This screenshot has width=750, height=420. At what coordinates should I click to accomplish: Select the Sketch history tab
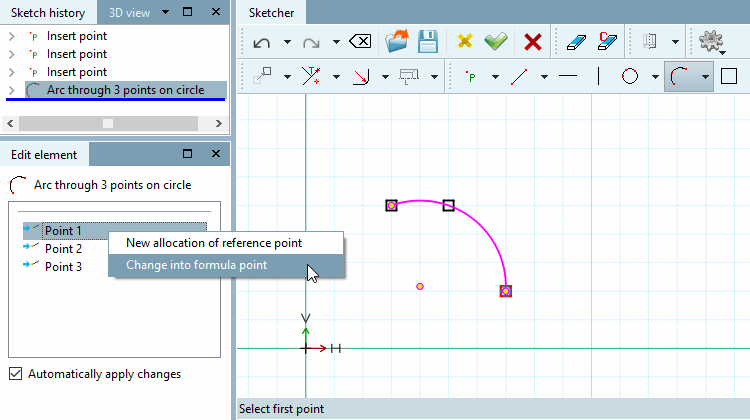(x=48, y=12)
